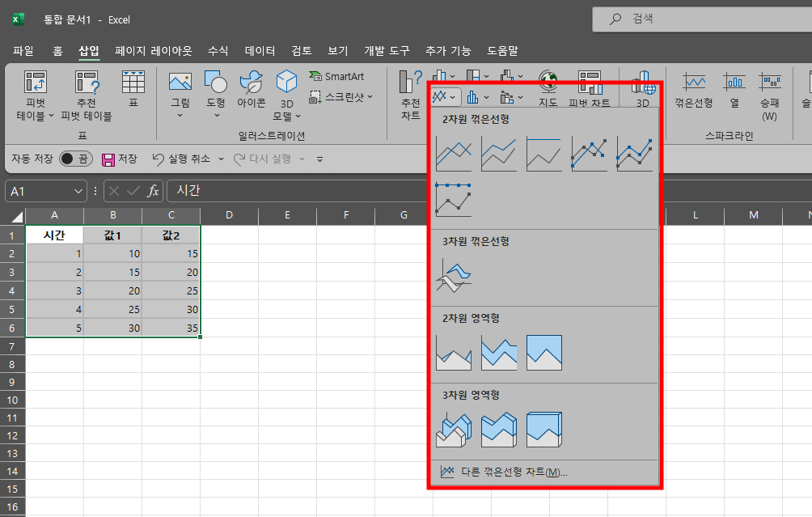Open the 수식 tab
Image resolution: width=812 pixels, height=517 pixels.
(218, 51)
